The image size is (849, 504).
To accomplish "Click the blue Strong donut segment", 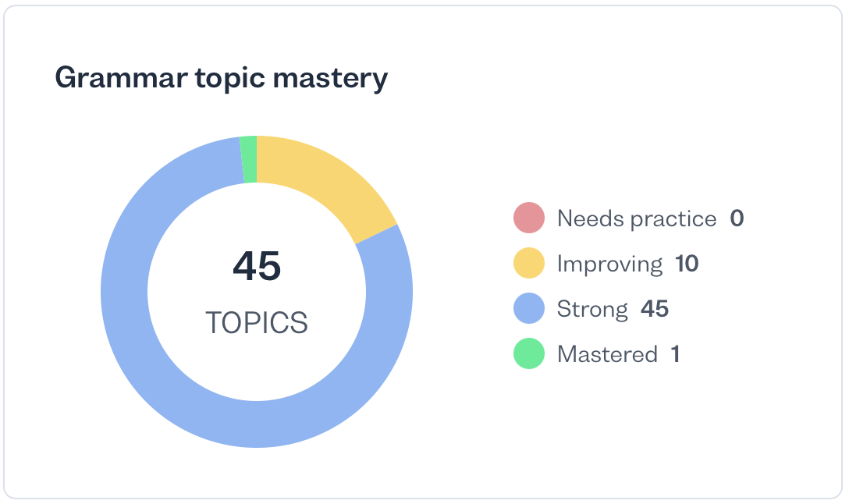I will [258, 424].
